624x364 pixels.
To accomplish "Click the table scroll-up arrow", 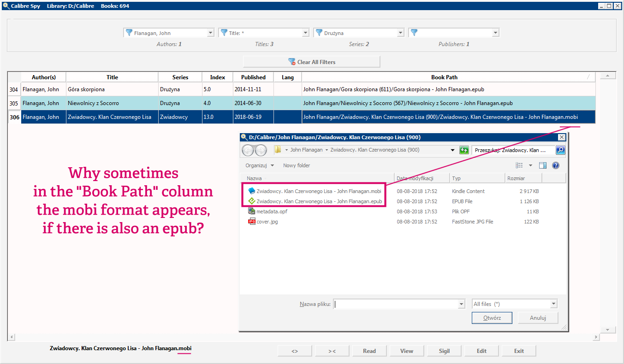I will pyautogui.click(x=608, y=76).
